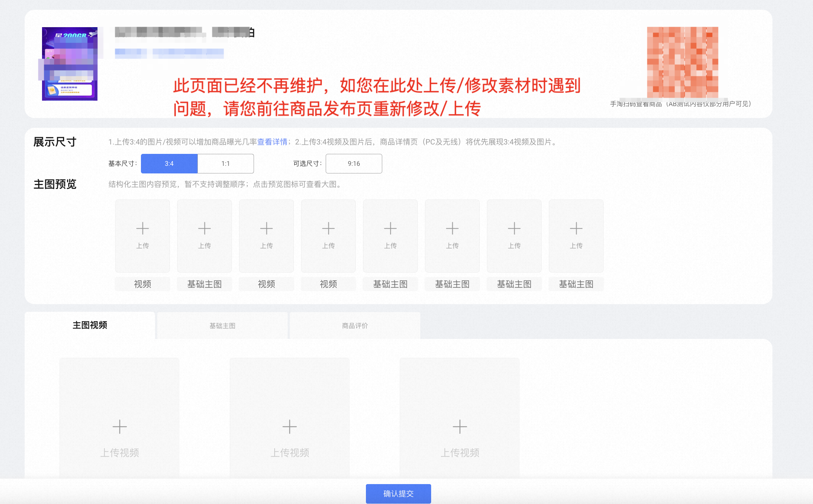This screenshot has height=504, width=813.
Task: Click the first 视频 upload plus slot
Action: 142,236
